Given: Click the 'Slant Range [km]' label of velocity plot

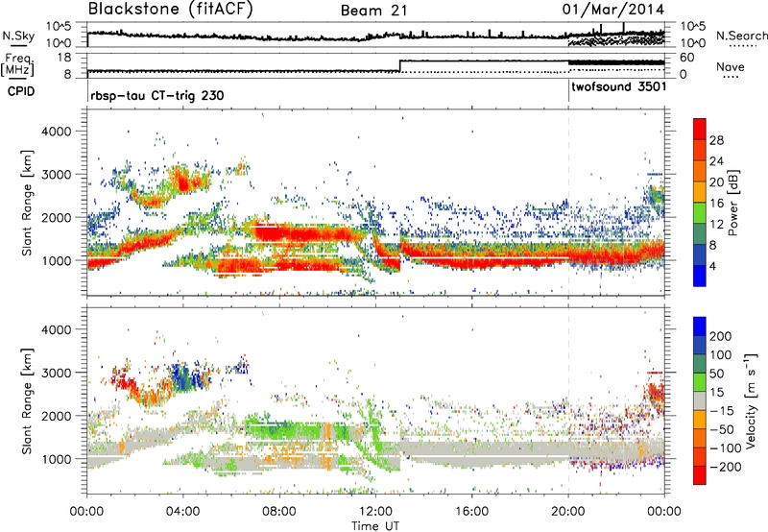Looking at the screenshot, I should tap(27, 400).
